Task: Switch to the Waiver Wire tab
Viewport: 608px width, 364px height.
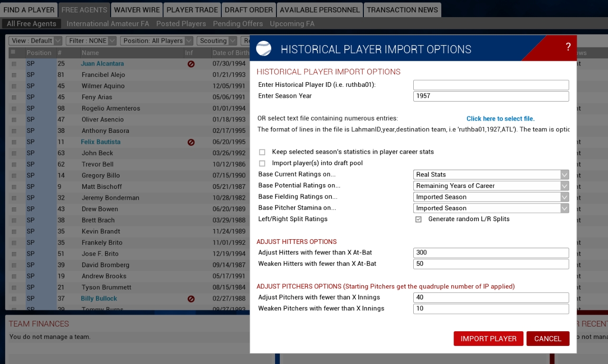Action: (137, 10)
